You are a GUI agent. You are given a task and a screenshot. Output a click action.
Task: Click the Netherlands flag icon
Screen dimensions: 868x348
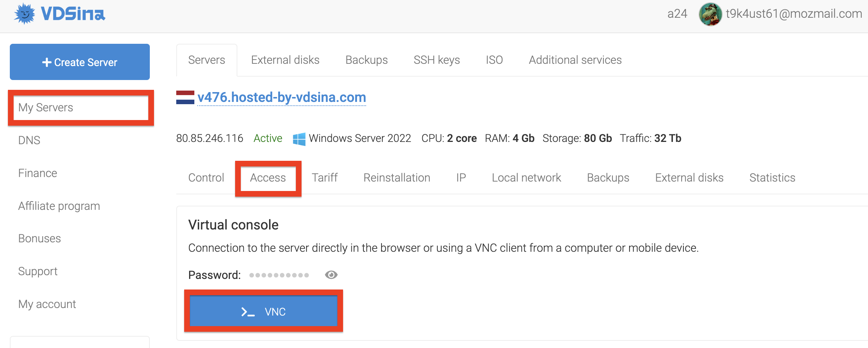pyautogui.click(x=185, y=97)
